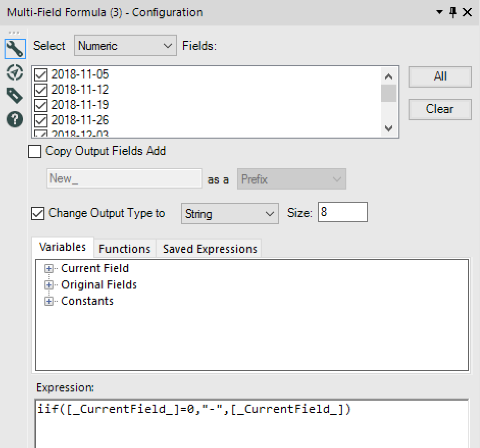Viewport: 480px width, 448px height.
Task: Click the Clear button to deselect fields
Action: tap(440, 109)
